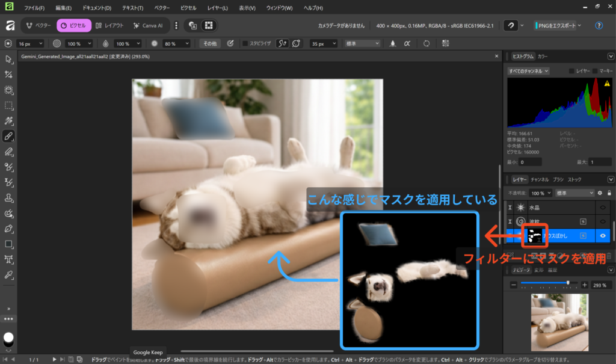
Task: Select the Paint Brush tool
Action: click(x=8, y=136)
